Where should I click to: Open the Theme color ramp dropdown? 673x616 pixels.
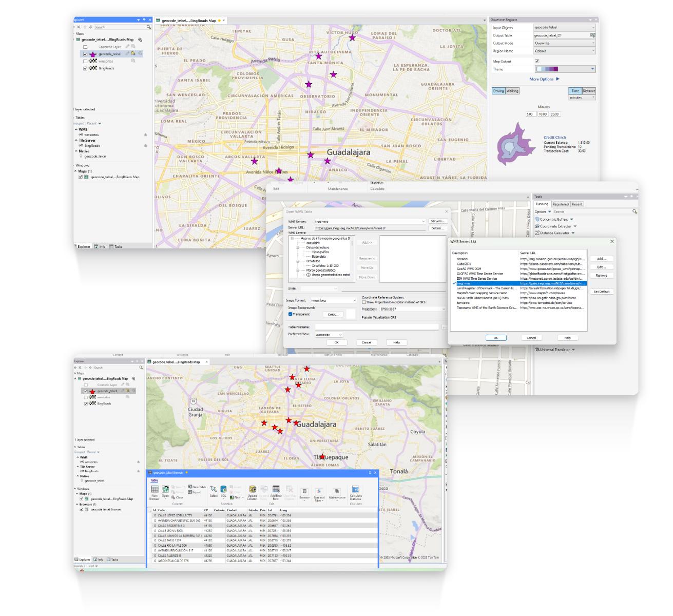[x=592, y=69]
